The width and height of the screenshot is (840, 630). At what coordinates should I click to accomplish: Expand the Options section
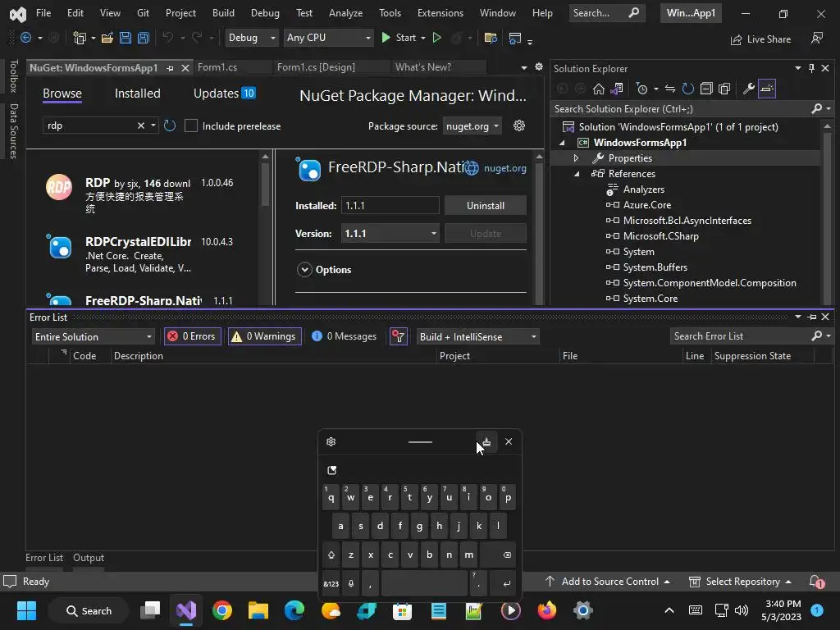[x=304, y=269]
